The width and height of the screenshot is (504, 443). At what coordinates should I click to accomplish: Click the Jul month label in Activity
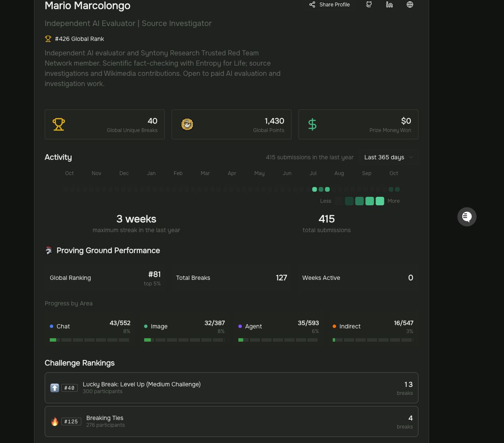313,173
